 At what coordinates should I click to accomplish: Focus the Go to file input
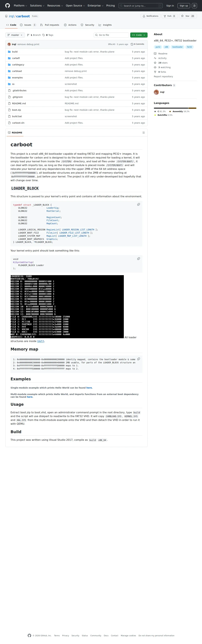coord(111,35)
